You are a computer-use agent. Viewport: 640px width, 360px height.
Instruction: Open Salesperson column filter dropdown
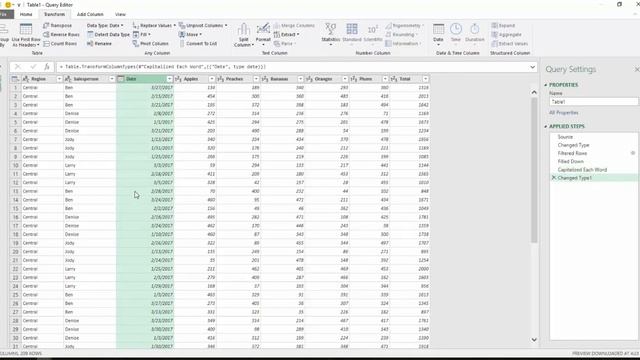tap(112, 79)
